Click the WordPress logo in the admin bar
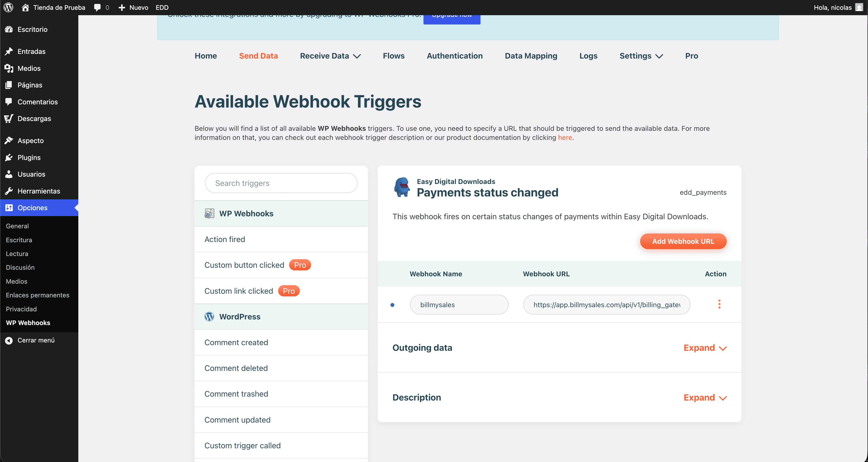868x462 pixels. point(8,7)
